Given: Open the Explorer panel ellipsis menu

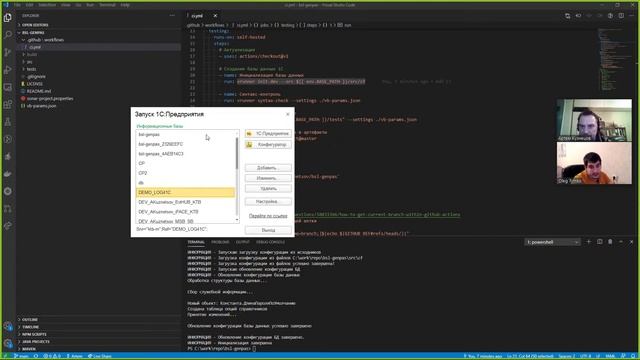Looking at the screenshot, I should [172, 16].
